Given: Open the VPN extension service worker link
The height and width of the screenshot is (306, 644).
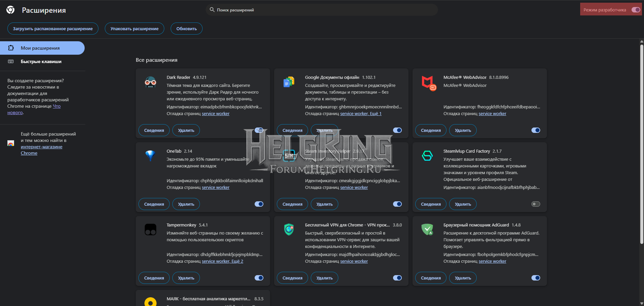Looking at the screenshot, I should pos(354,261).
